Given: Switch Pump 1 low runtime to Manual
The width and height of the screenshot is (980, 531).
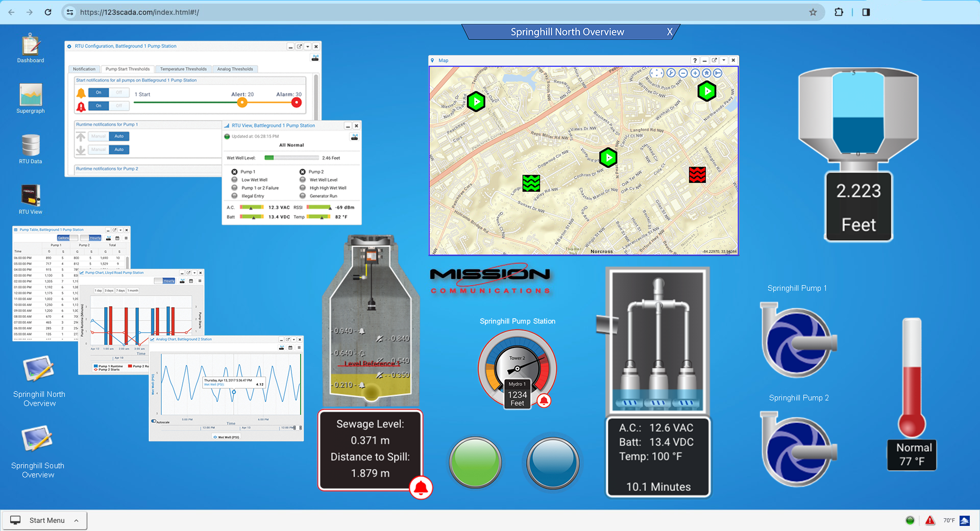Looking at the screenshot, I should pyautogui.click(x=99, y=149).
